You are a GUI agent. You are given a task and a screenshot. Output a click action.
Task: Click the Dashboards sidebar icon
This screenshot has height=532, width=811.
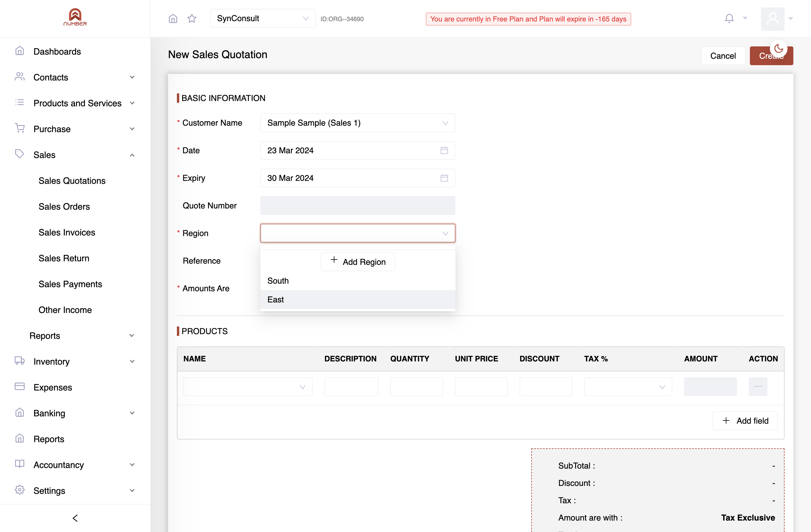(x=20, y=51)
